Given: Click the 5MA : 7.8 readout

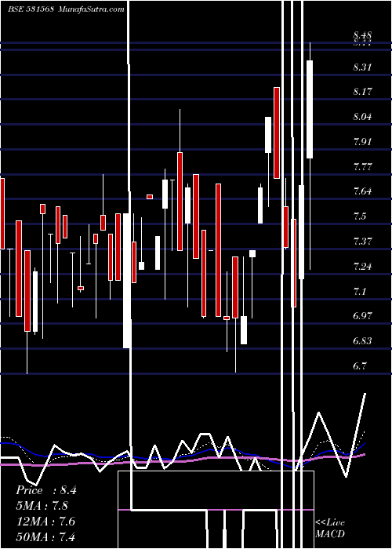Looking at the screenshot, I should click(x=42, y=506).
